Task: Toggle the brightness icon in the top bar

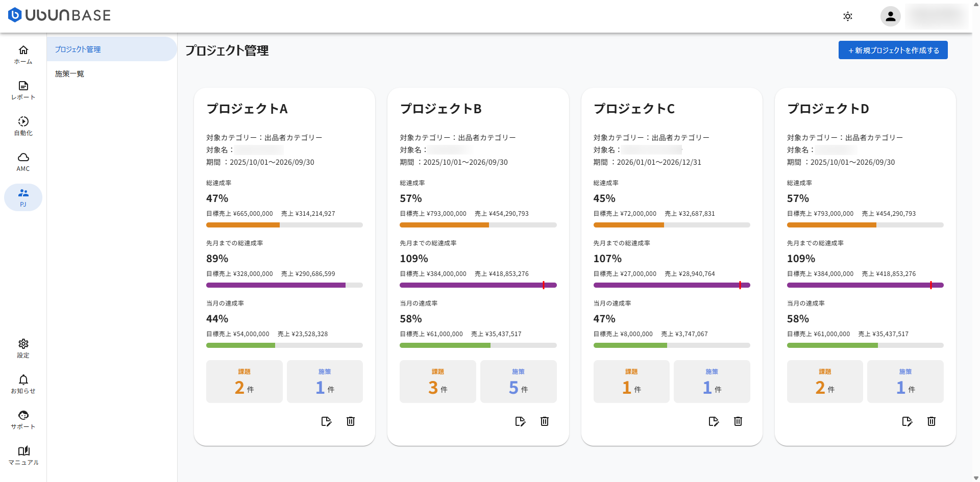Action: click(847, 16)
